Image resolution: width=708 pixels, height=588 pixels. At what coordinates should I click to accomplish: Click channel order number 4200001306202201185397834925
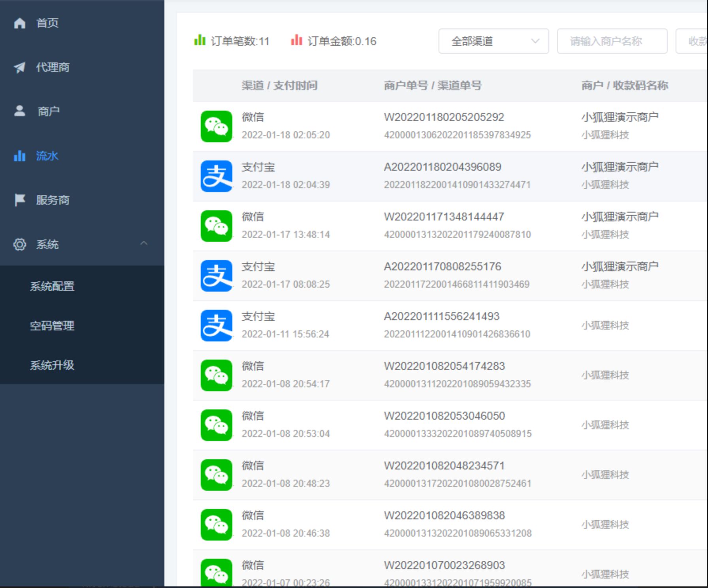pyautogui.click(x=457, y=135)
